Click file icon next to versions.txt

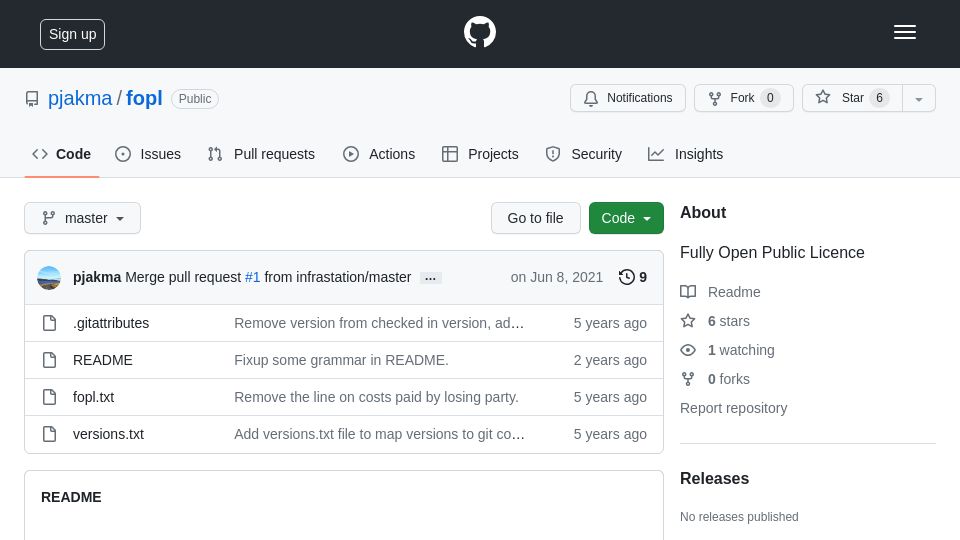pyautogui.click(x=50, y=434)
